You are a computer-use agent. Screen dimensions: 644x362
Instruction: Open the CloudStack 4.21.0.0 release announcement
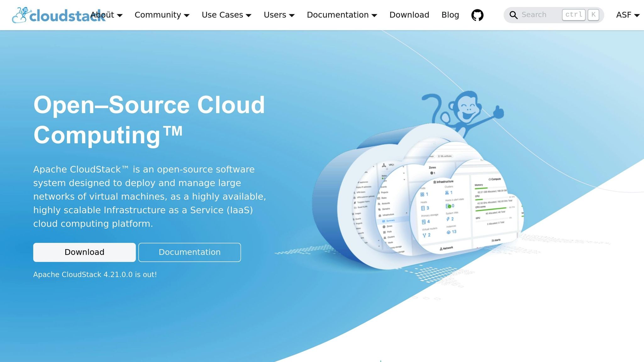95,274
